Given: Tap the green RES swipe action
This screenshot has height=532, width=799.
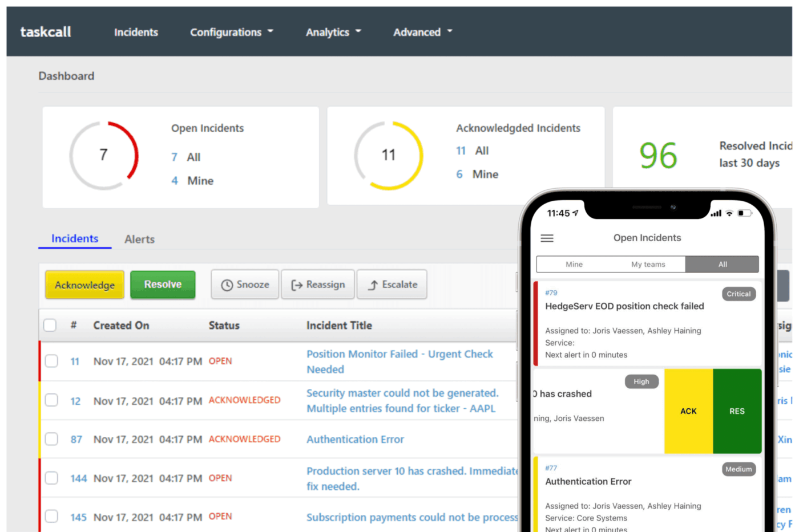Looking at the screenshot, I should click(x=737, y=411).
